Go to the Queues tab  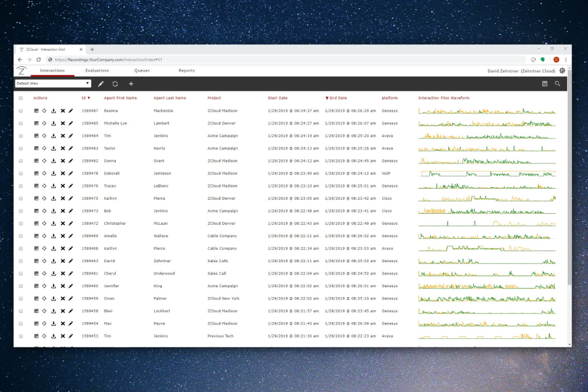click(141, 70)
